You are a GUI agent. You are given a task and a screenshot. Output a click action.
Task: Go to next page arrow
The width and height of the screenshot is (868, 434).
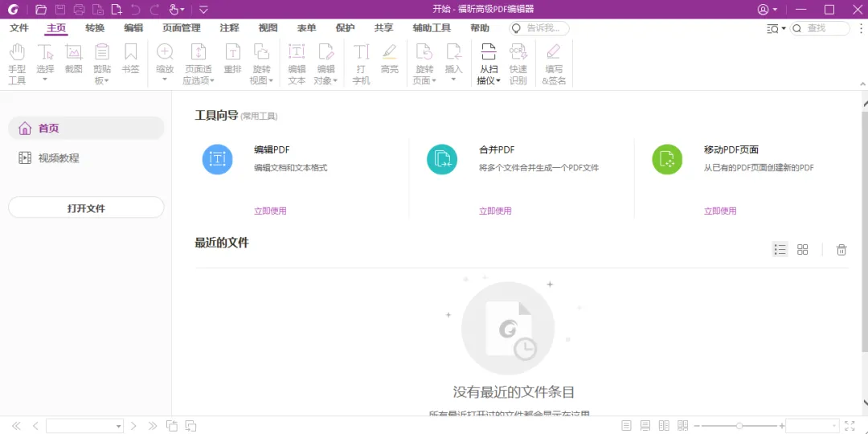click(x=133, y=426)
